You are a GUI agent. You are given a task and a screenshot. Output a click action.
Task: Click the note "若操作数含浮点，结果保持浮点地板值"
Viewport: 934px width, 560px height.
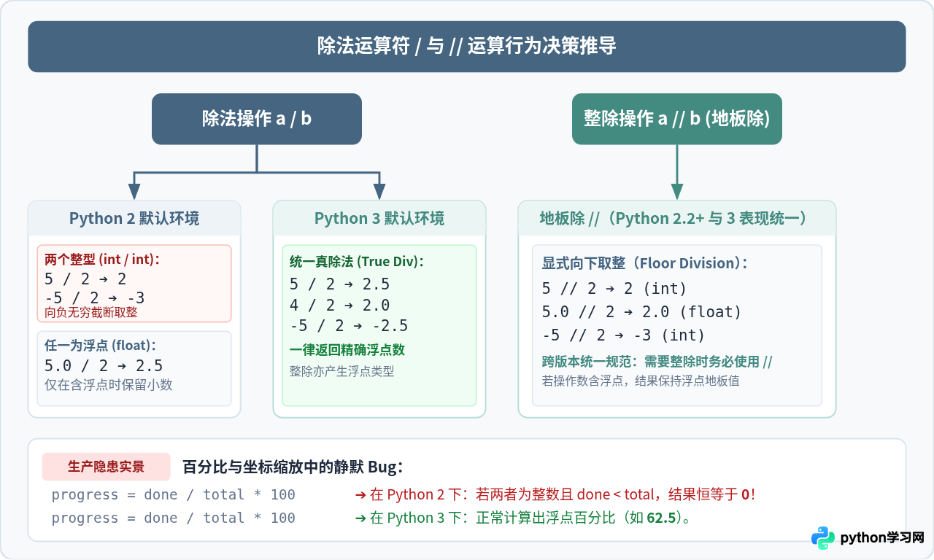coord(641,381)
